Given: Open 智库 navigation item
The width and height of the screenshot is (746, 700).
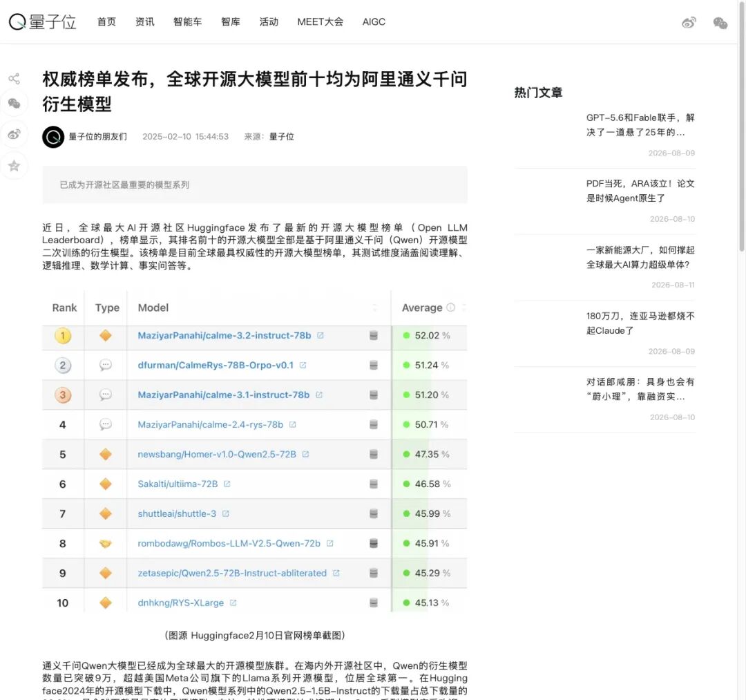Looking at the screenshot, I should 230,22.
